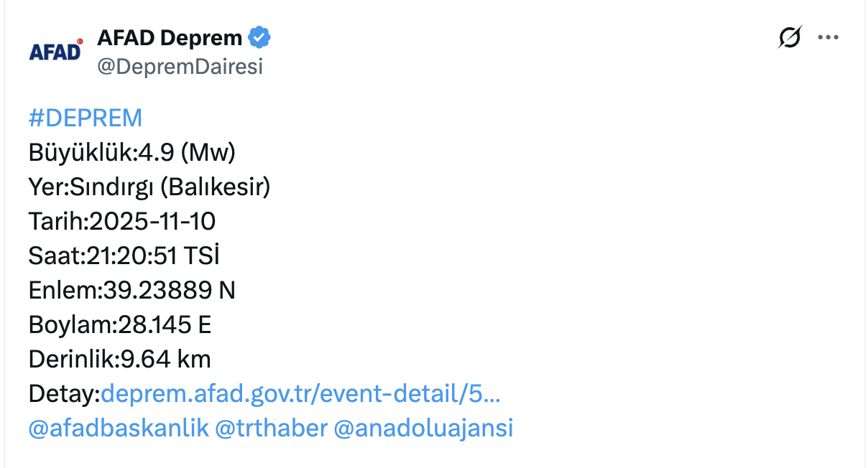Viewport: 868px width, 468px height.
Task: Click the Tarih:2025-11-10 date line
Action: click(122, 221)
